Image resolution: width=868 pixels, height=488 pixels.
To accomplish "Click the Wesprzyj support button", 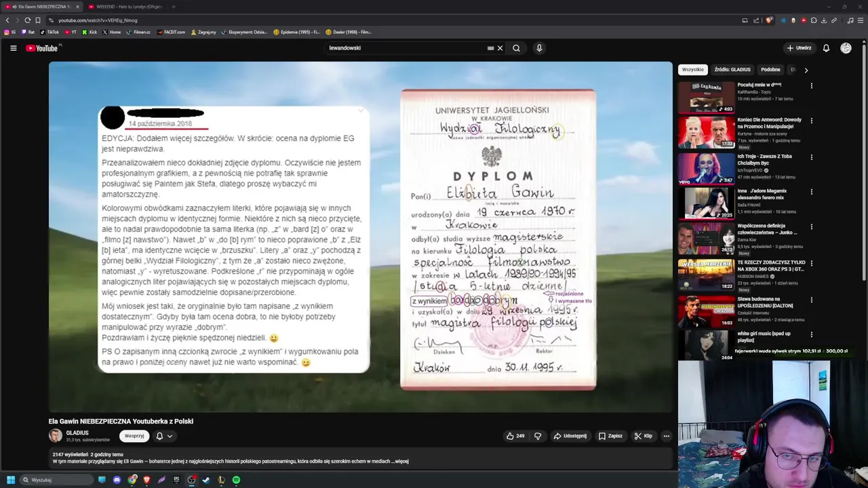I will tap(134, 436).
